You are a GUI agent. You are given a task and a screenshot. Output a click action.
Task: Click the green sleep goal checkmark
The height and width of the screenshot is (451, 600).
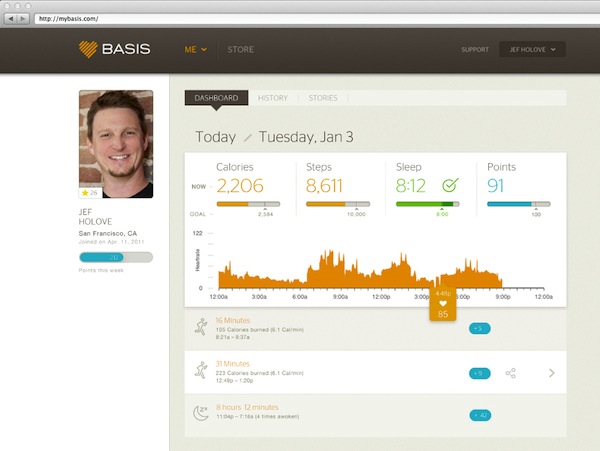450,185
